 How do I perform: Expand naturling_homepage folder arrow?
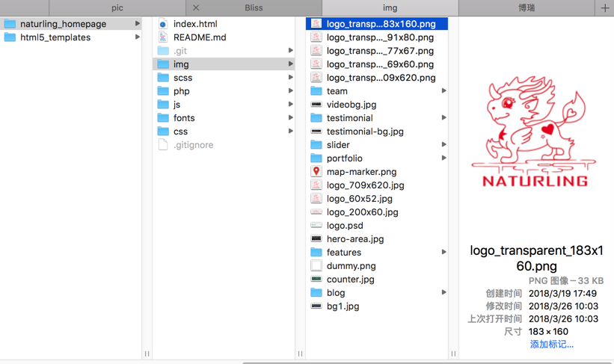(x=138, y=23)
